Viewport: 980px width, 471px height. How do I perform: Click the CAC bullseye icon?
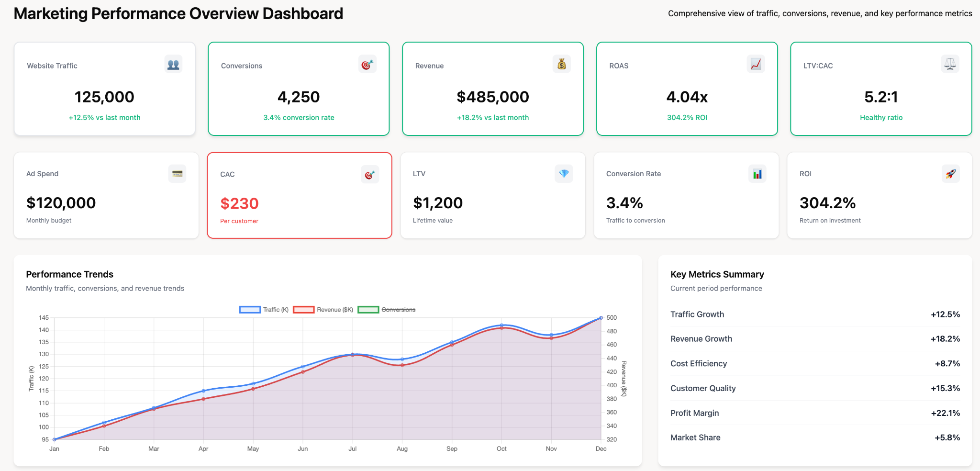point(370,174)
